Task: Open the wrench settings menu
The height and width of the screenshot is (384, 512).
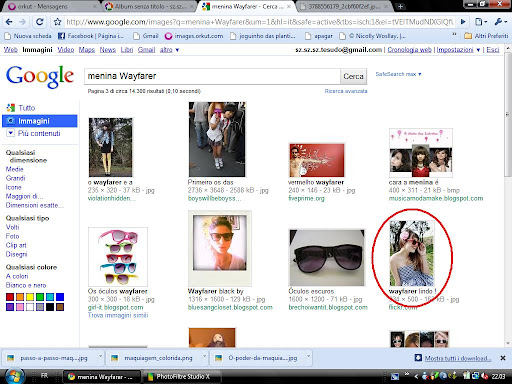Action: [x=500, y=22]
